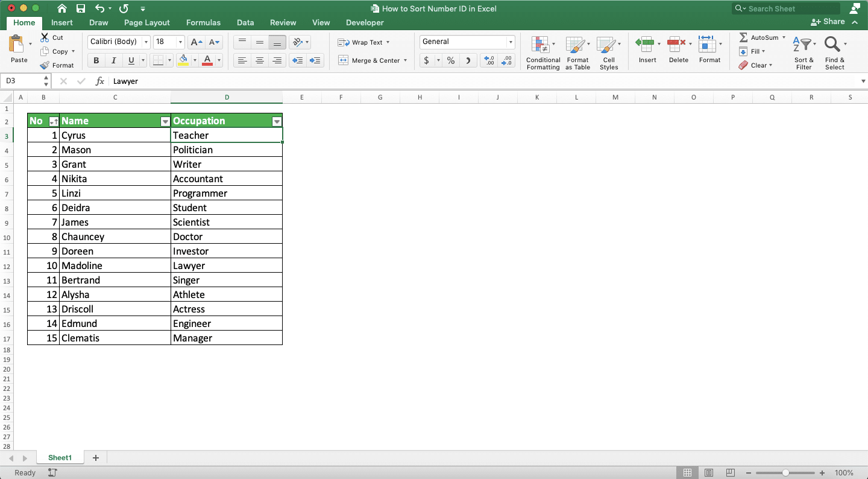Expand the number format General dropdown
The height and width of the screenshot is (479, 868).
point(511,42)
